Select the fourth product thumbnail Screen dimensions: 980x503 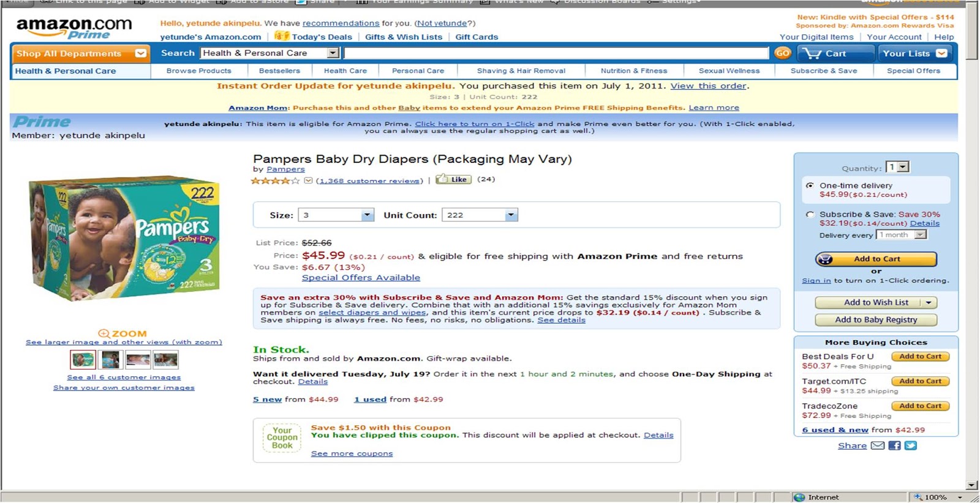(165, 359)
